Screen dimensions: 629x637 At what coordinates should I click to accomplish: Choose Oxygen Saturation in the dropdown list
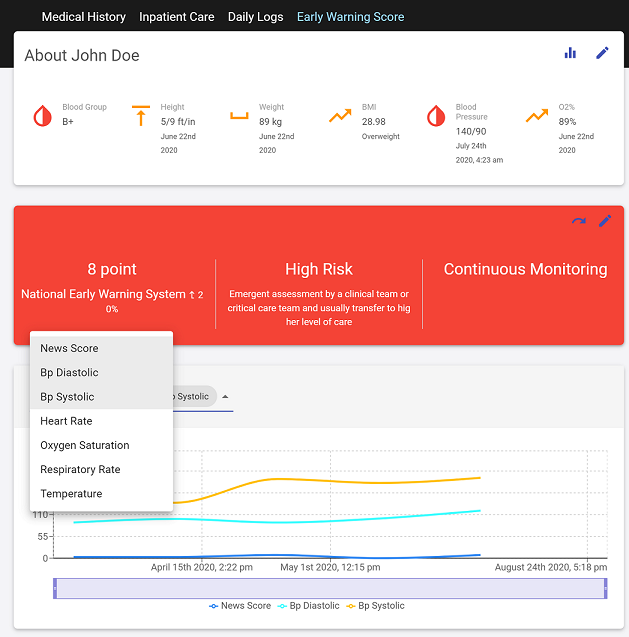pyautogui.click(x=84, y=445)
